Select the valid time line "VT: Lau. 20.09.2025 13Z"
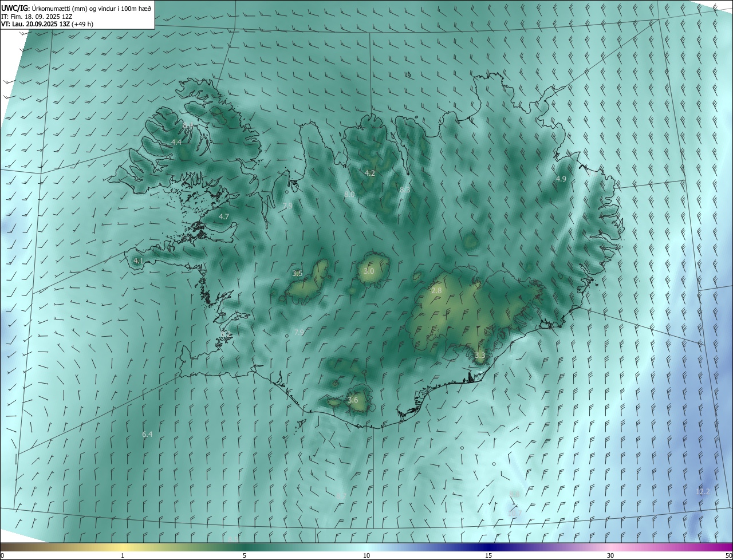 pyautogui.click(x=36, y=25)
